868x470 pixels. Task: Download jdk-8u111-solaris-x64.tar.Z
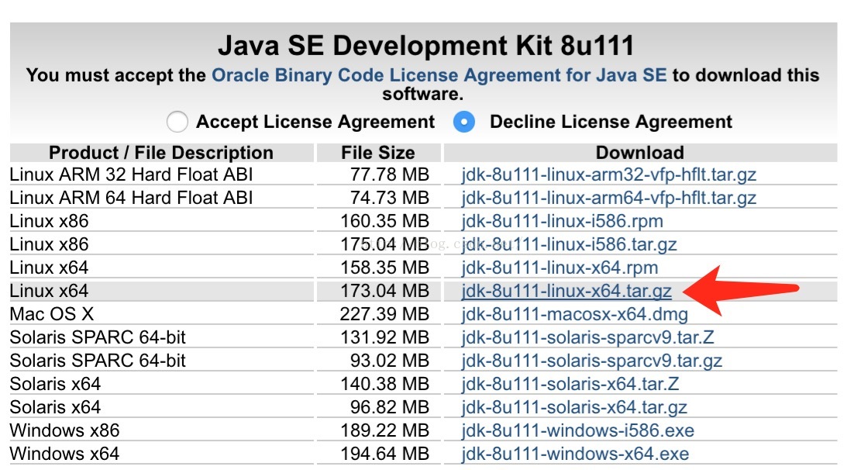[570, 384]
